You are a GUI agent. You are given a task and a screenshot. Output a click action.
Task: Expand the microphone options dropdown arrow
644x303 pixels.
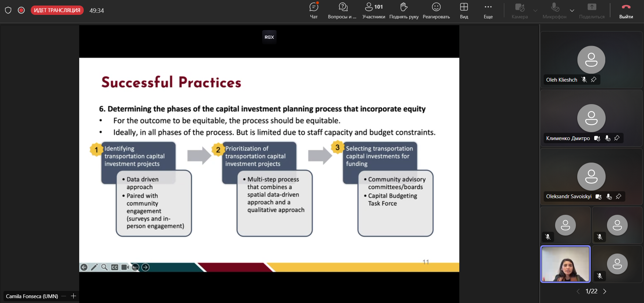click(572, 10)
